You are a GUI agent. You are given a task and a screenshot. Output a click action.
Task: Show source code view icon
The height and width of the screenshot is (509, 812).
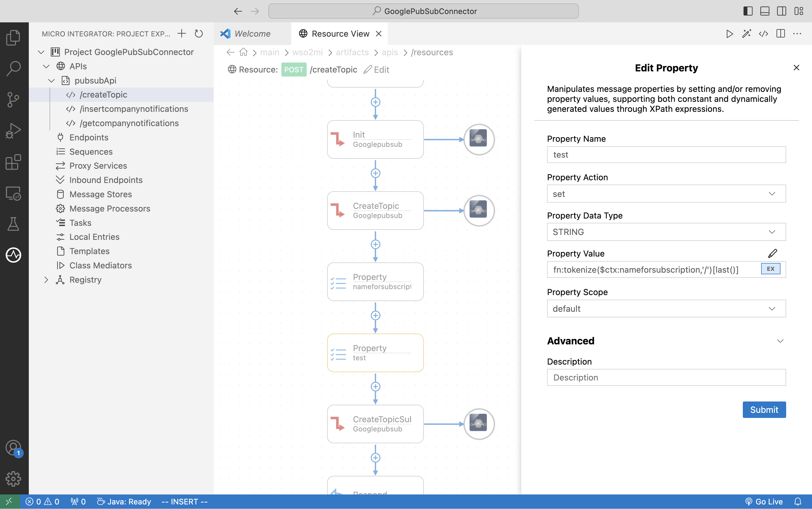click(763, 34)
